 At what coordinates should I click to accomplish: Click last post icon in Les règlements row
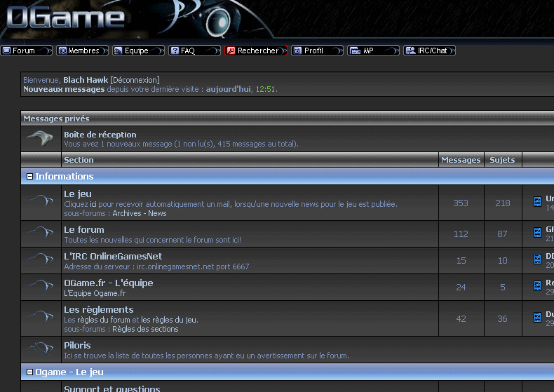(x=537, y=317)
